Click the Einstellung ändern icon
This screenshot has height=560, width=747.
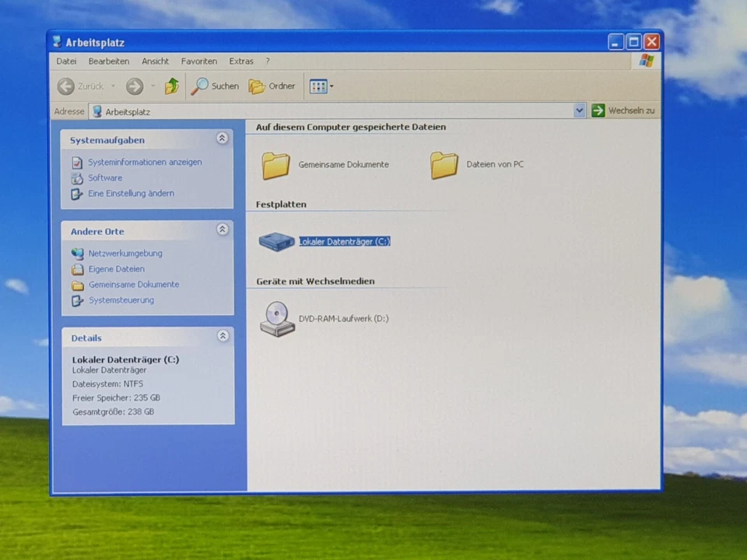coord(77,194)
